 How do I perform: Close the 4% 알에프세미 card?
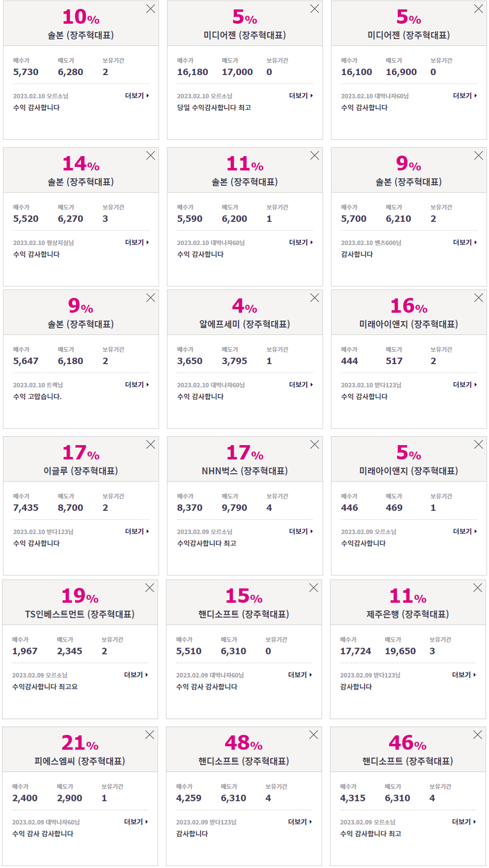click(315, 298)
